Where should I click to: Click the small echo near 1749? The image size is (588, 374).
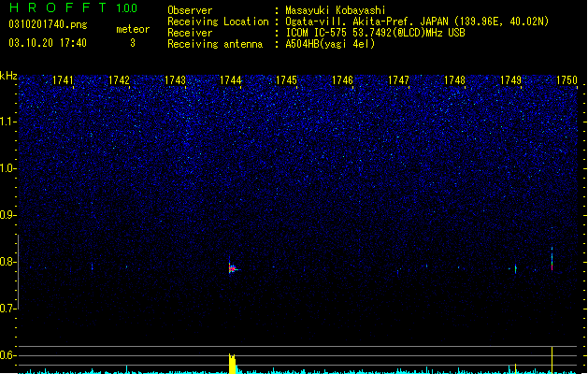(515, 268)
